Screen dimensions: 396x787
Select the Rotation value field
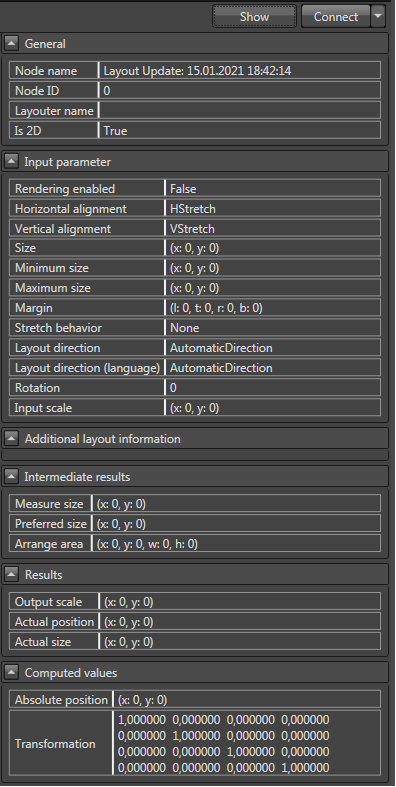273,387
